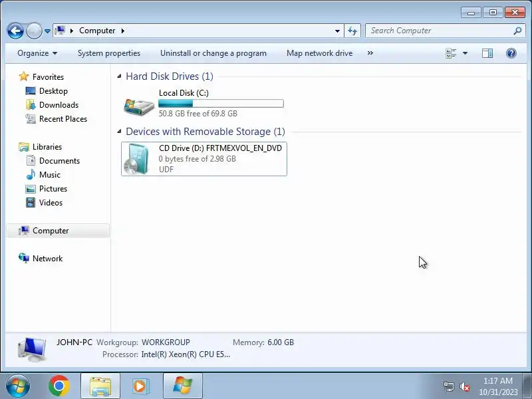Viewport: 532px width, 399px height.
Task: Select Local Disk (C:) drive icon
Action: click(139, 106)
